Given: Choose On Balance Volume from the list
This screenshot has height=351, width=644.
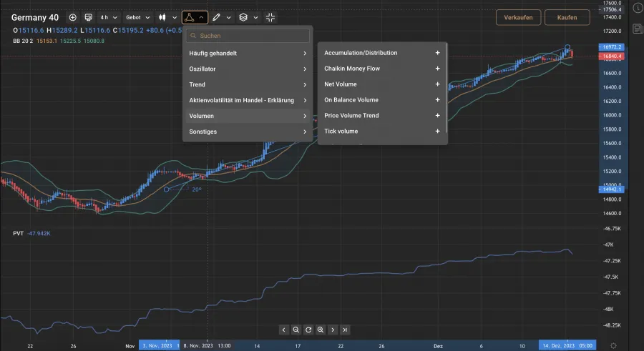Looking at the screenshot, I should (x=351, y=100).
